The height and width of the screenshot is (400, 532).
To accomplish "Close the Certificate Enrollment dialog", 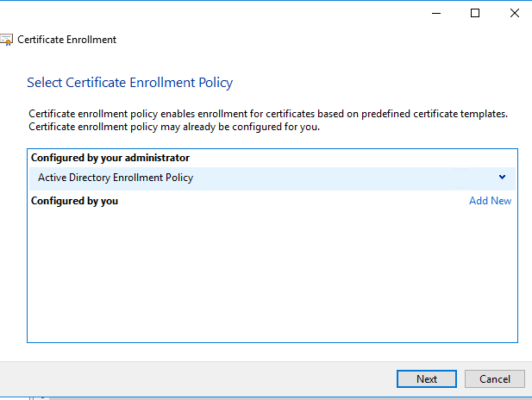I will click(x=515, y=13).
